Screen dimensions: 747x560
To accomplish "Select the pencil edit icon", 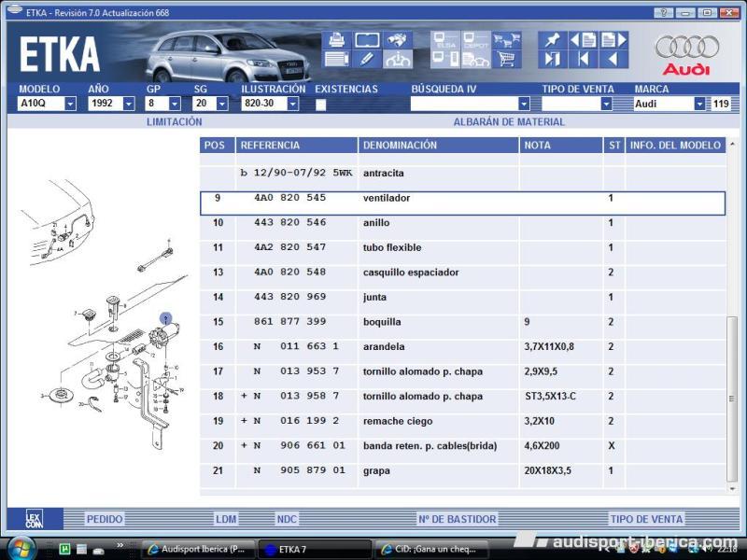I will click(x=367, y=60).
